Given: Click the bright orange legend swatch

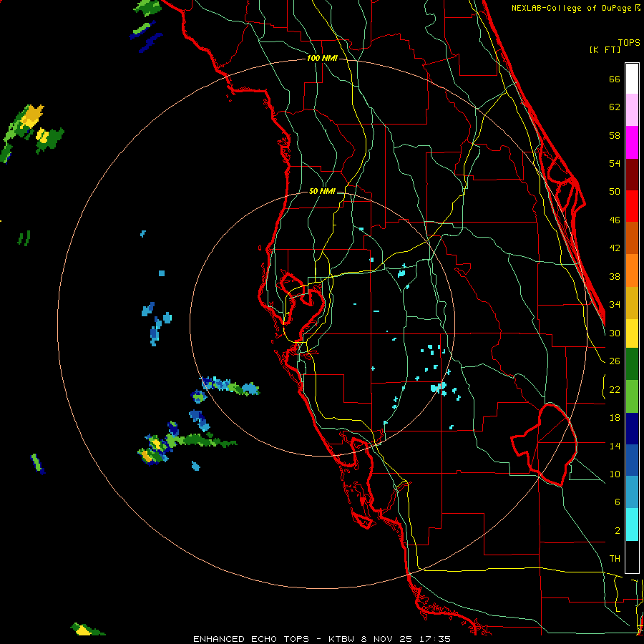Looking at the screenshot, I should tap(632, 270).
